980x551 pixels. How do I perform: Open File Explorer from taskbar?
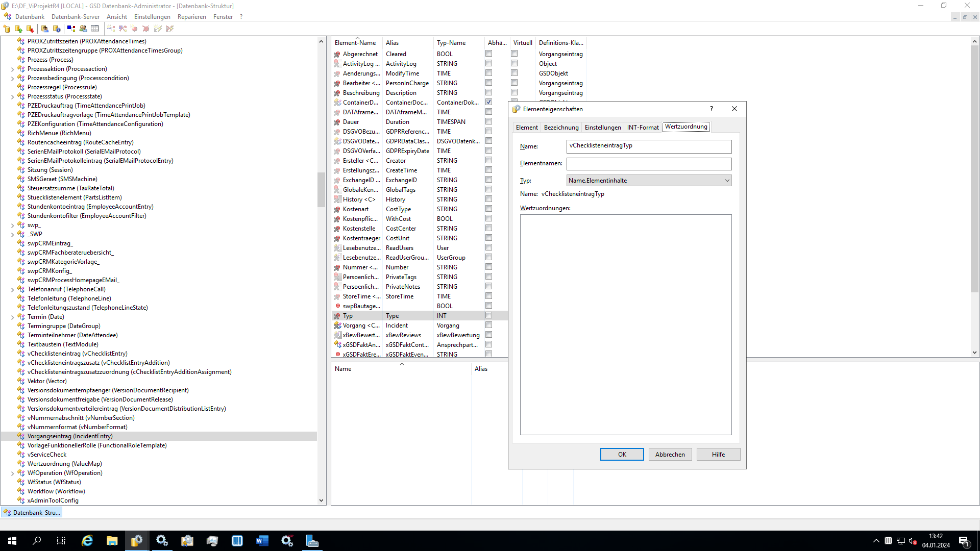click(x=112, y=541)
